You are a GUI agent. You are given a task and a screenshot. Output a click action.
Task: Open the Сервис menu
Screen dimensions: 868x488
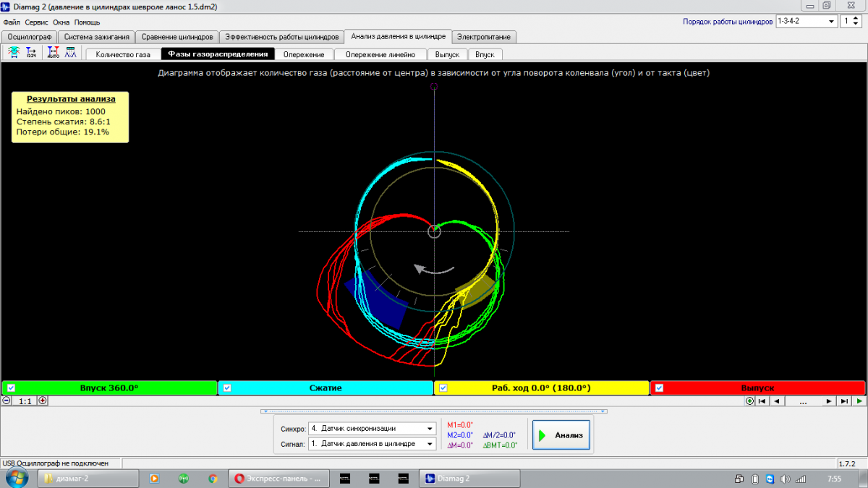(x=36, y=22)
